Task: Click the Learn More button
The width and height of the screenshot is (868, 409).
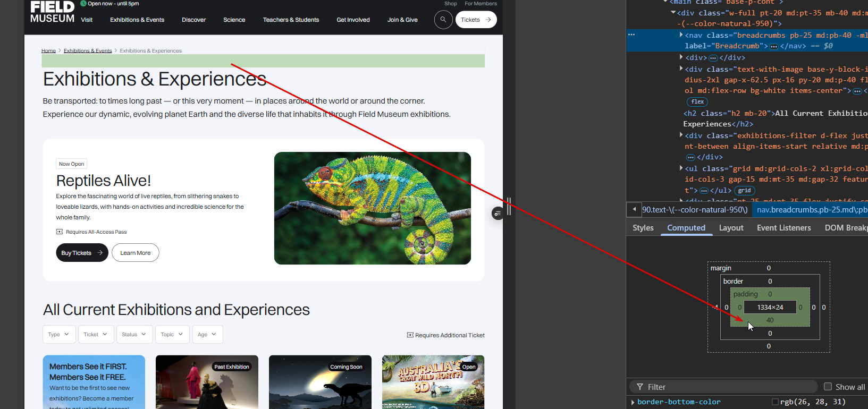Action: click(136, 253)
